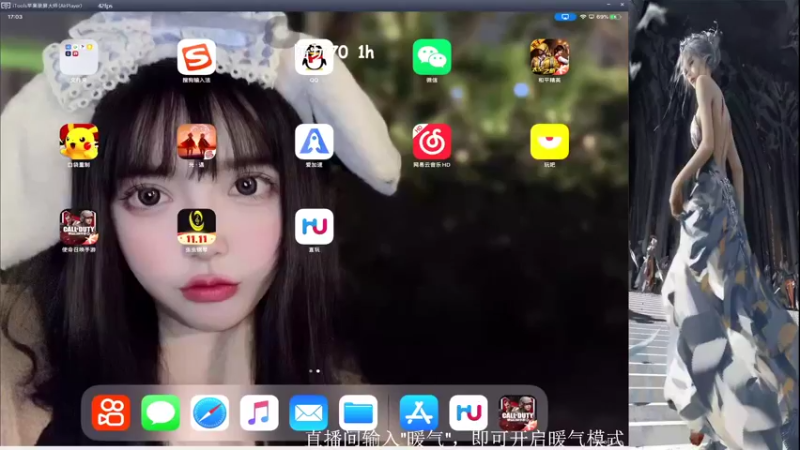This screenshot has height=450, width=800.
Task: Tap the Wi-Fi status icon
Action: click(x=583, y=17)
